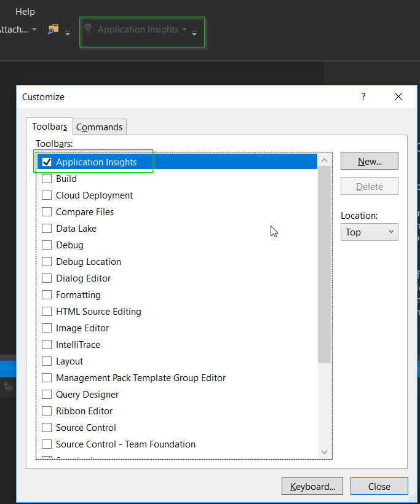This screenshot has height=504, width=420.
Task: Check the Compare Files toolbar
Action: [47, 212]
